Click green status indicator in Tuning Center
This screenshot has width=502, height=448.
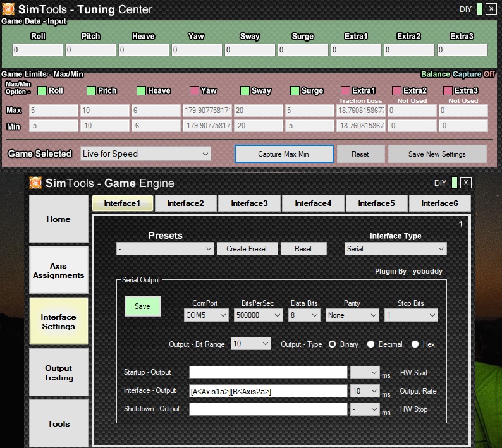[480, 9]
